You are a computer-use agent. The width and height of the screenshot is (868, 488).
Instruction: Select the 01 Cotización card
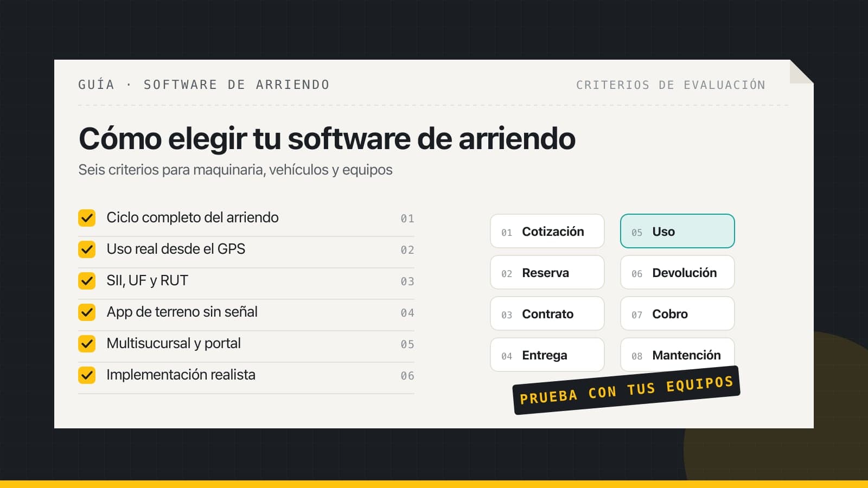[x=547, y=231]
